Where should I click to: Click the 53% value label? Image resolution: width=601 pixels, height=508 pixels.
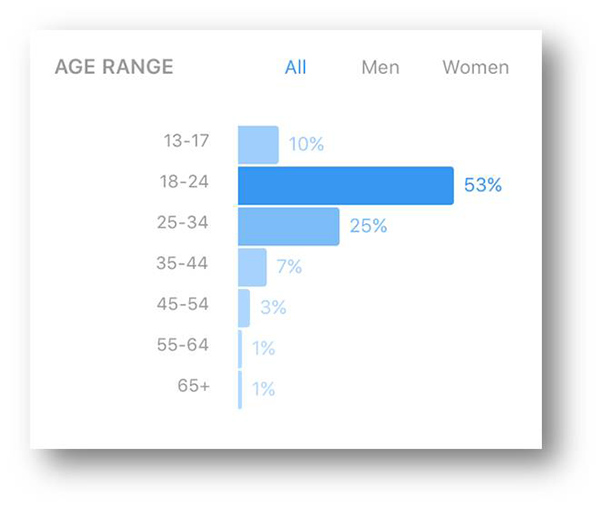[483, 185]
